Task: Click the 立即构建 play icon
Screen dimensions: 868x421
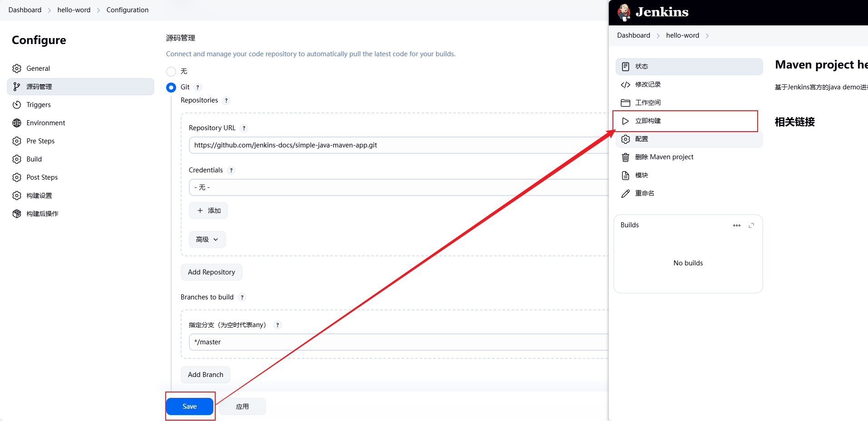Action: click(x=626, y=121)
